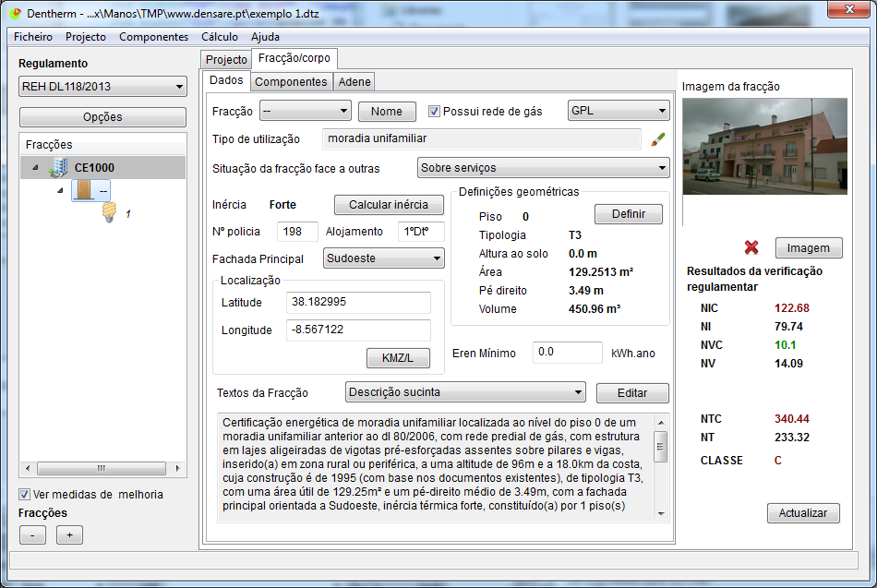The image size is (877, 588).
Task: Click the fraction building photo thumbnail
Action: pos(764,146)
